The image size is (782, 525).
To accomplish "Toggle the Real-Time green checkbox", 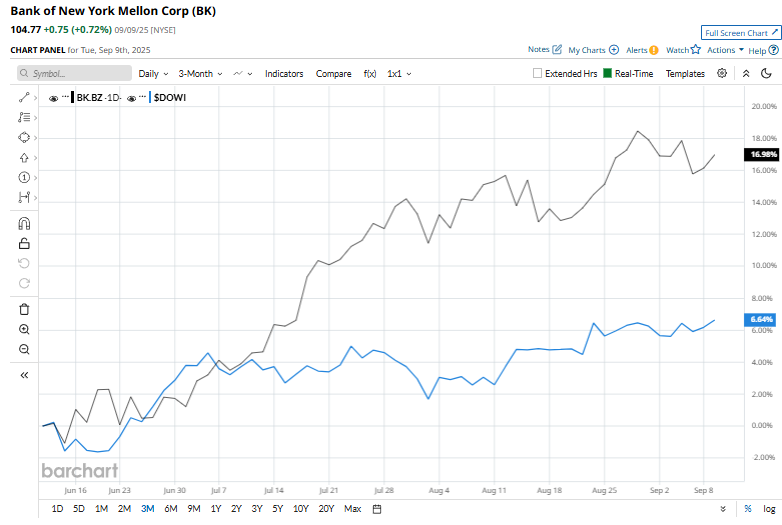I will [607, 73].
